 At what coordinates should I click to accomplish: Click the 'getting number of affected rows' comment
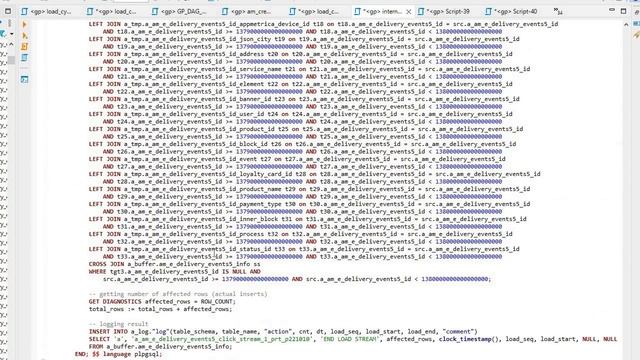click(x=178, y=294)
